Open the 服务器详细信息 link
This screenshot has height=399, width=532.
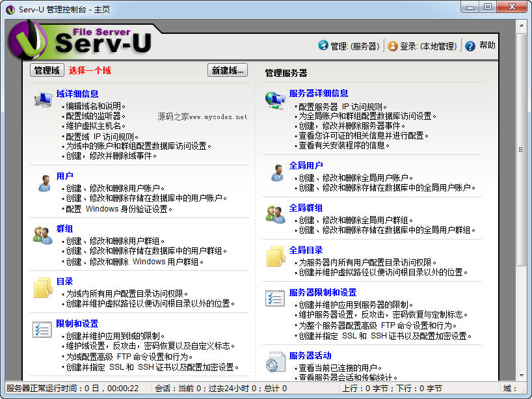pos(319,93)
